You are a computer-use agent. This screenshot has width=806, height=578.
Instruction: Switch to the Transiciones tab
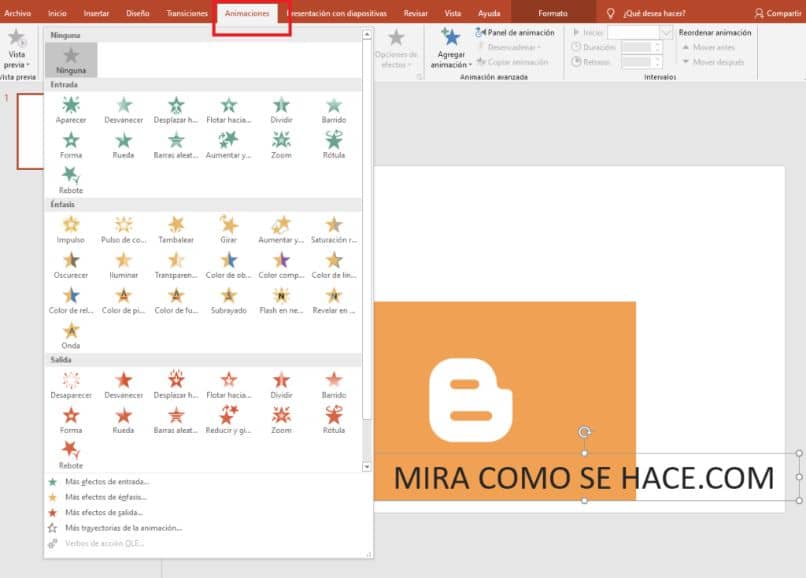[x=187, y=13]
